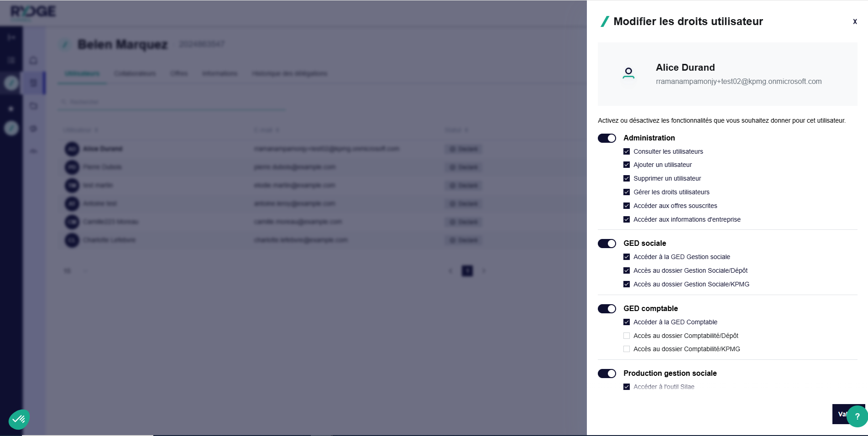The width and height of the screenshot is (868, 436).
Task: Open the Historique des délégations tab
Action: pyautogui.click(x=289, y=73)
